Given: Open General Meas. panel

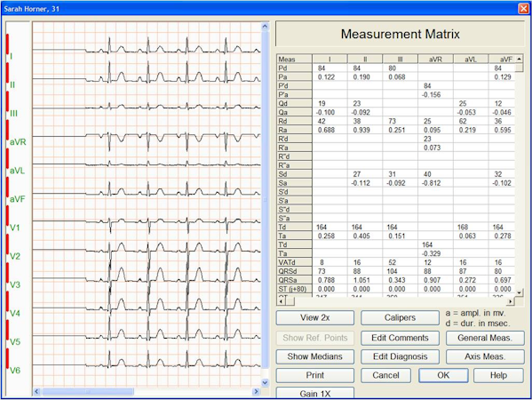Looking at the screenshot, I should click(485, 338).
